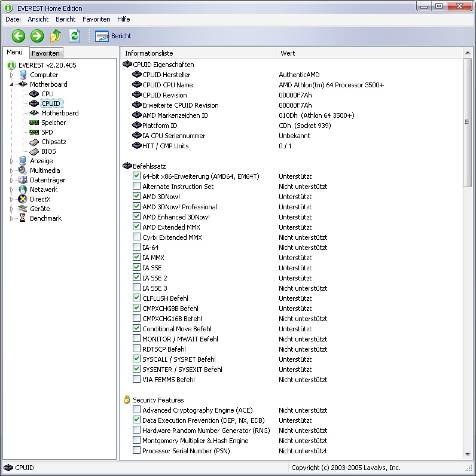Screen dimensions: 476x476
Task: Click the scroll down arrow button
Action: 468,454
